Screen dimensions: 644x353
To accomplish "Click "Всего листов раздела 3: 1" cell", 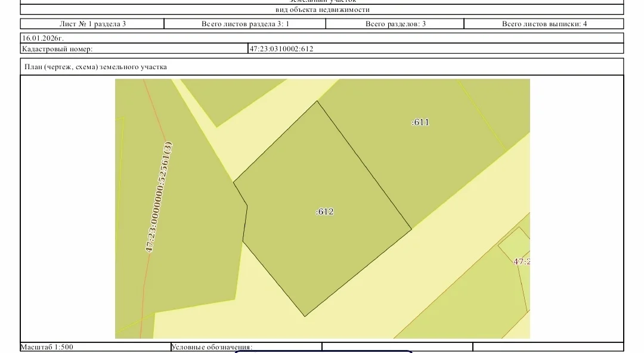I will coord(245,24).
